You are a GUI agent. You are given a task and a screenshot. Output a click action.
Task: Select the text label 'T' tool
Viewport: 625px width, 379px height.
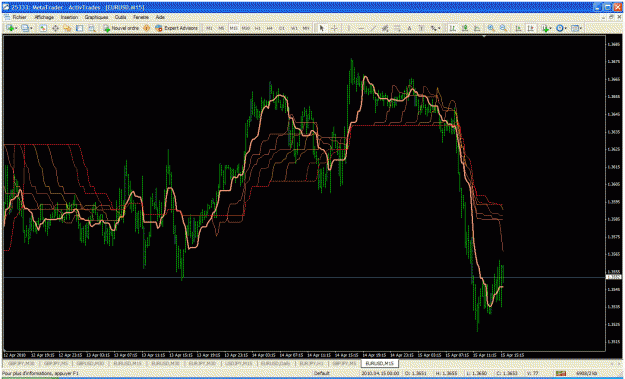pos(421,28)
